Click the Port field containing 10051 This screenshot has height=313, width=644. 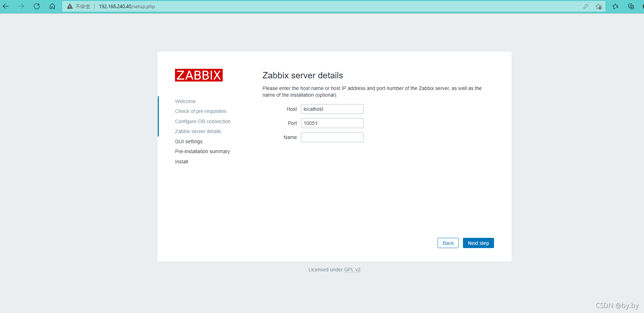332,123
